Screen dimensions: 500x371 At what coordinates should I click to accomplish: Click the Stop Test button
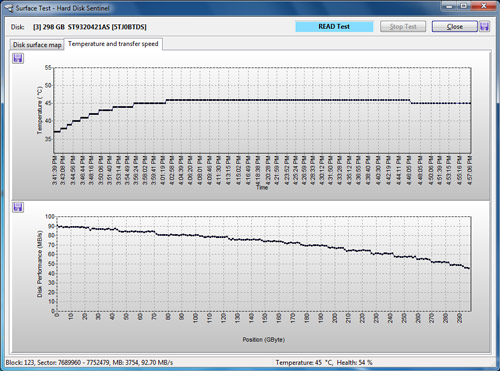[403, 26]
